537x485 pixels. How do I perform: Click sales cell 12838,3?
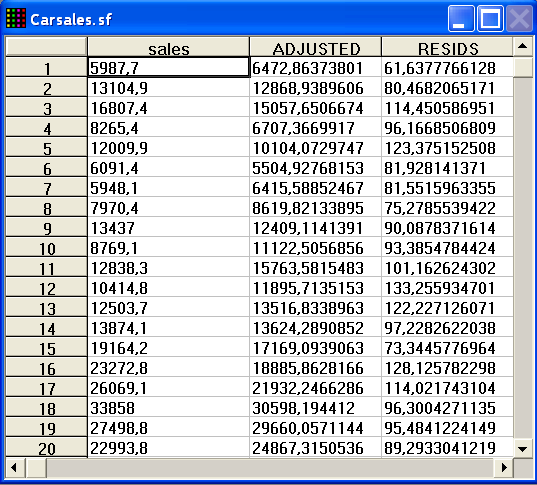coord(168,267)
